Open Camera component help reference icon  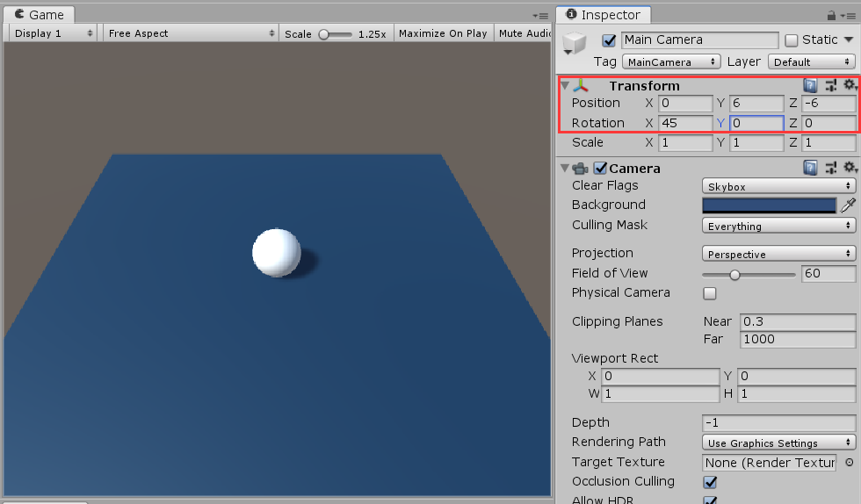click(810, 168)
